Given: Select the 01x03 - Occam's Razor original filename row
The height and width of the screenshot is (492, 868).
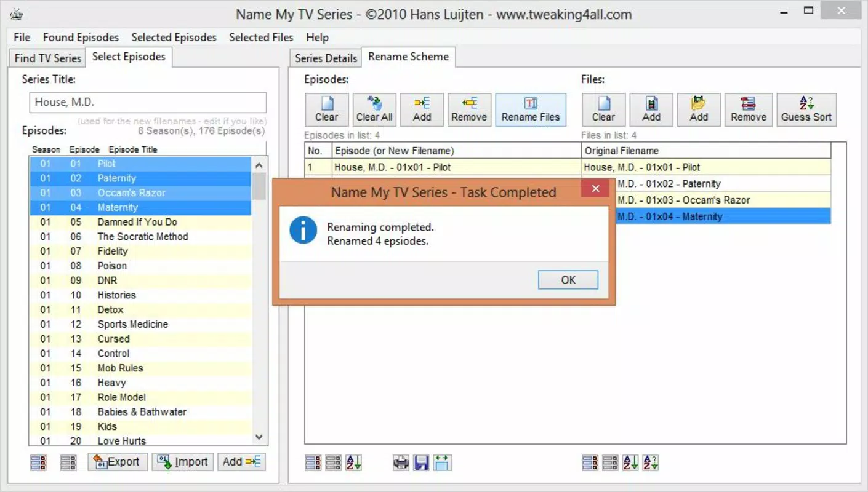Looking at the screenshot, I should pyautogui.click(x=723, y=200).
